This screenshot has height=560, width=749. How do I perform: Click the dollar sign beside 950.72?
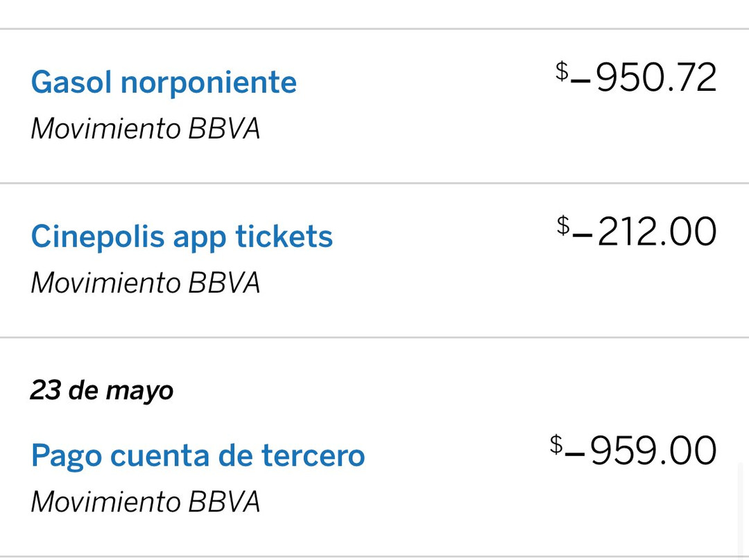tap(562, 71)
